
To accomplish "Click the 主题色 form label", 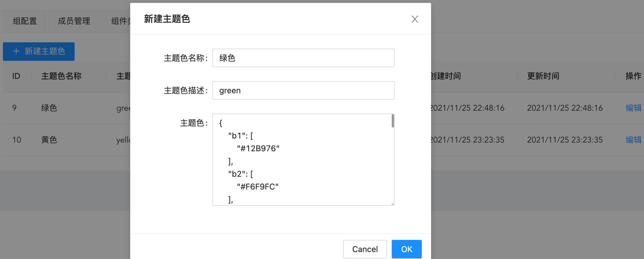I will (x=194, y=123).
